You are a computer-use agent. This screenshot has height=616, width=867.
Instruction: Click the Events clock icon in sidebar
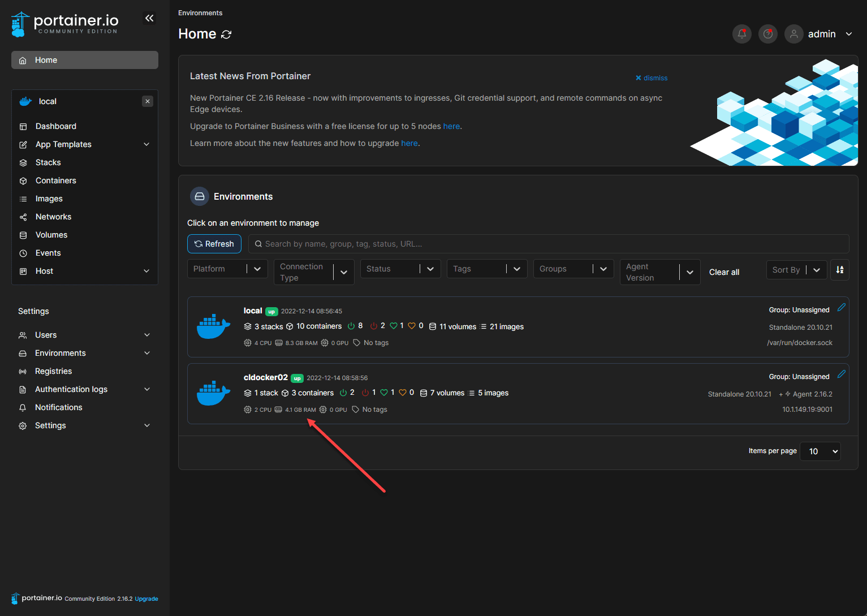pos(23,253)
